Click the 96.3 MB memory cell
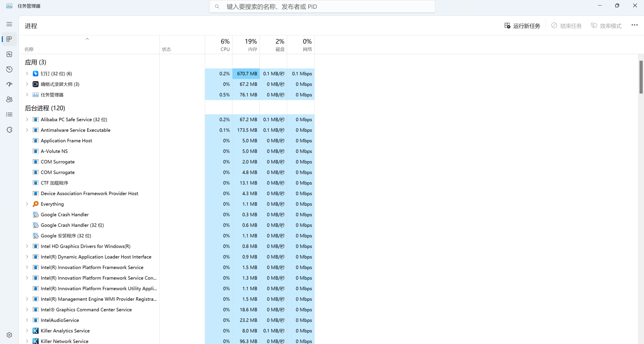This screenshot has width=644, height=344. point(246,341)
